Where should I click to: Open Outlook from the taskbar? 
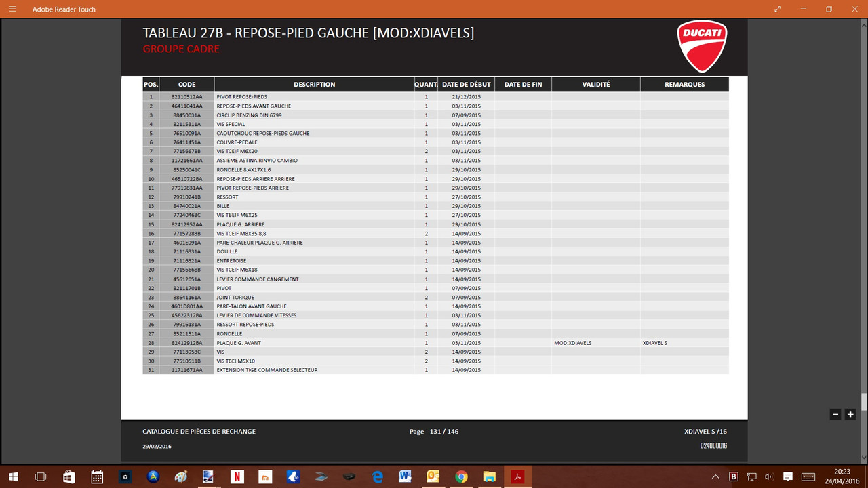(433, 476)
